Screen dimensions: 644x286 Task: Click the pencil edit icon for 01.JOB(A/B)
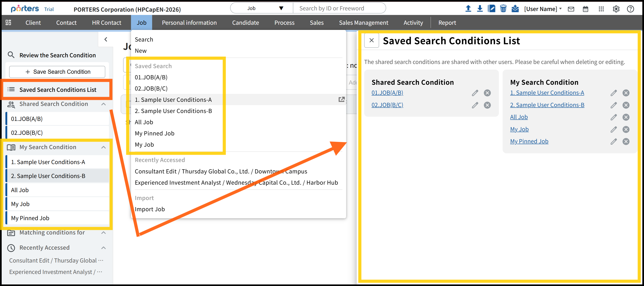pos(475,93)
